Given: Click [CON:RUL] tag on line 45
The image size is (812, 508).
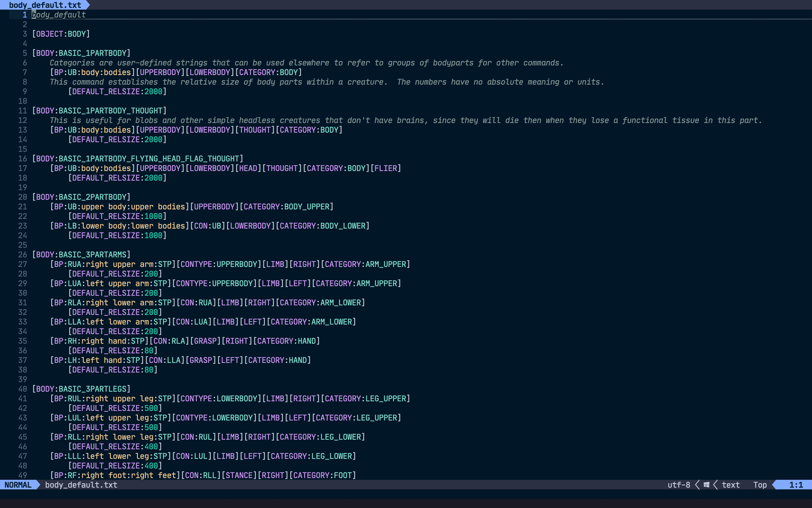Looking at the screenshot, I should 196,437.
